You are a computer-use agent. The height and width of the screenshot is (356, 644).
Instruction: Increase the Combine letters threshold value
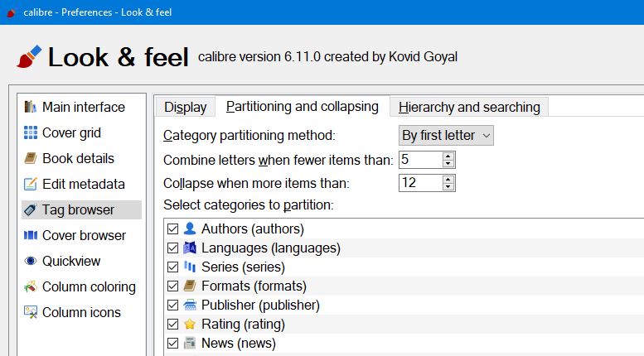point(448,155)
